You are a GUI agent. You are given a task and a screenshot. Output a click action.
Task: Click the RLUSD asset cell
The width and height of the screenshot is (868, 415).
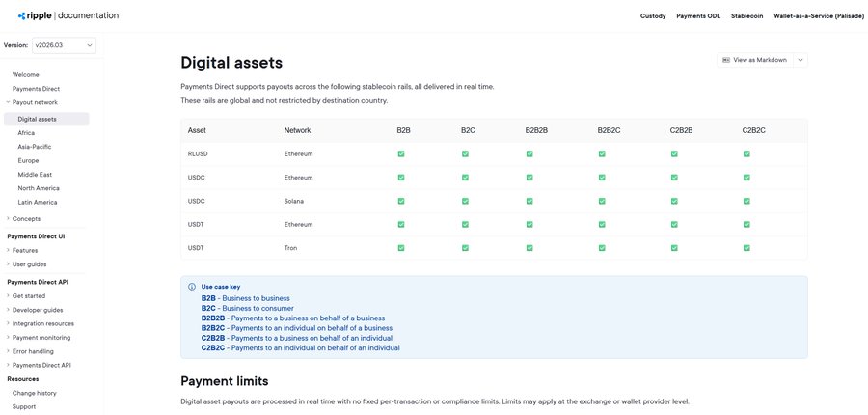[x=198, y=154]
